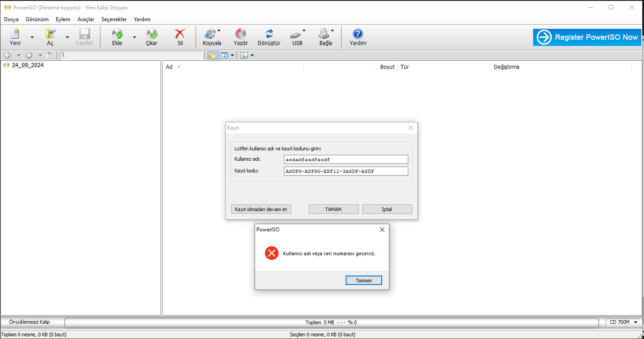644x339 pixels.
Task: Click the USB toolbar icon
Action: click(x=297, y=37)
